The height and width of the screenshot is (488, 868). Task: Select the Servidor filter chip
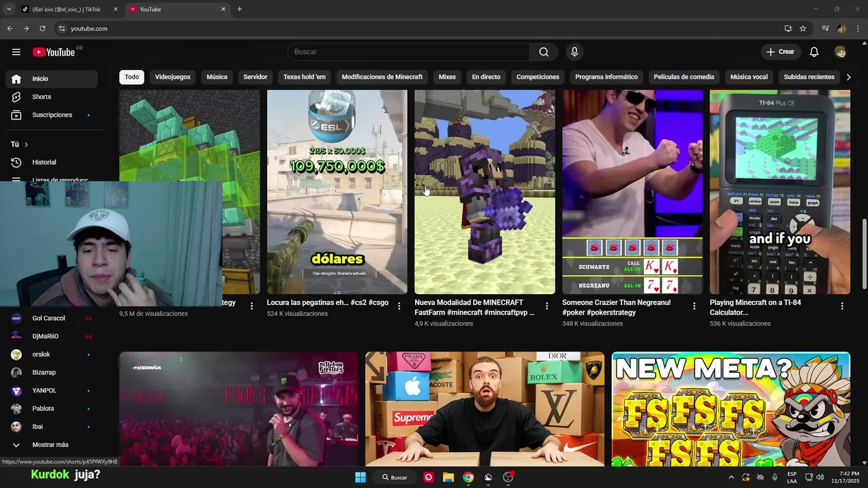(256, 77)
